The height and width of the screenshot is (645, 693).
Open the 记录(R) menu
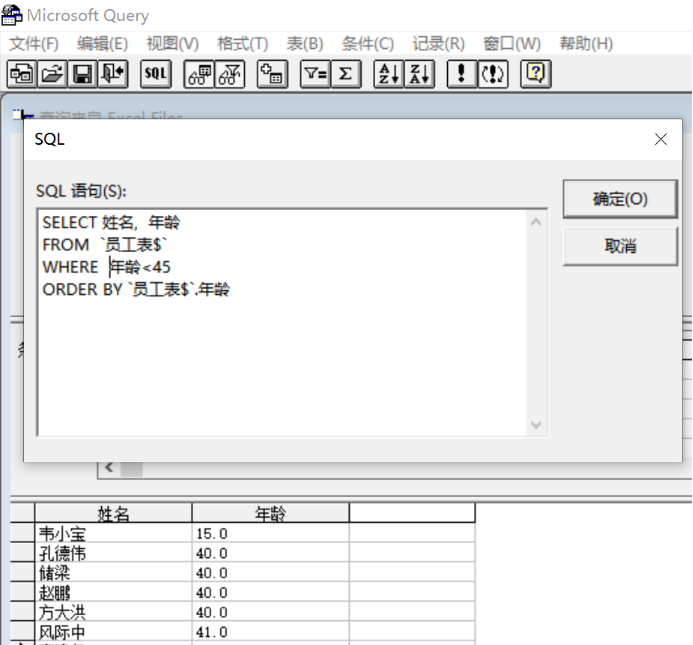[438, 44]
